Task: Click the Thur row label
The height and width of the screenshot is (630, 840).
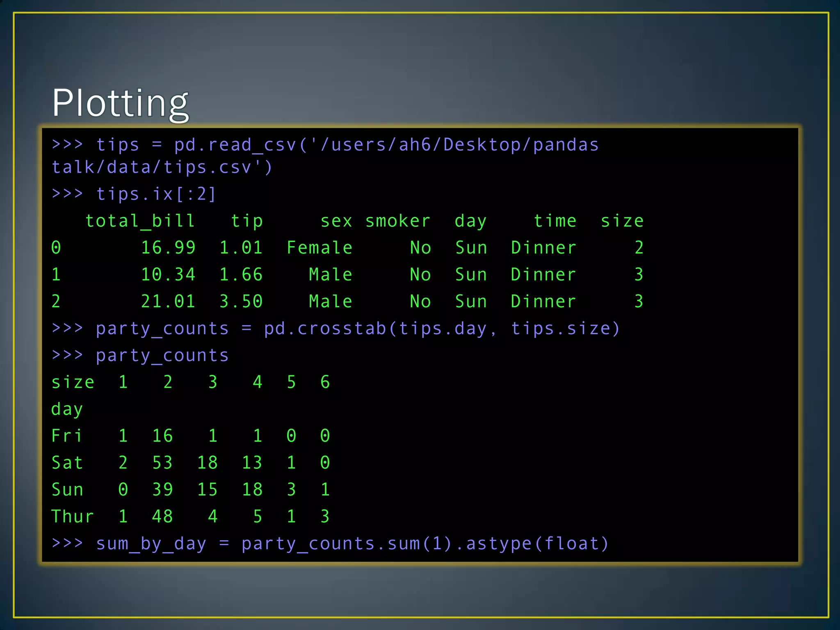Action: (72, 516)
